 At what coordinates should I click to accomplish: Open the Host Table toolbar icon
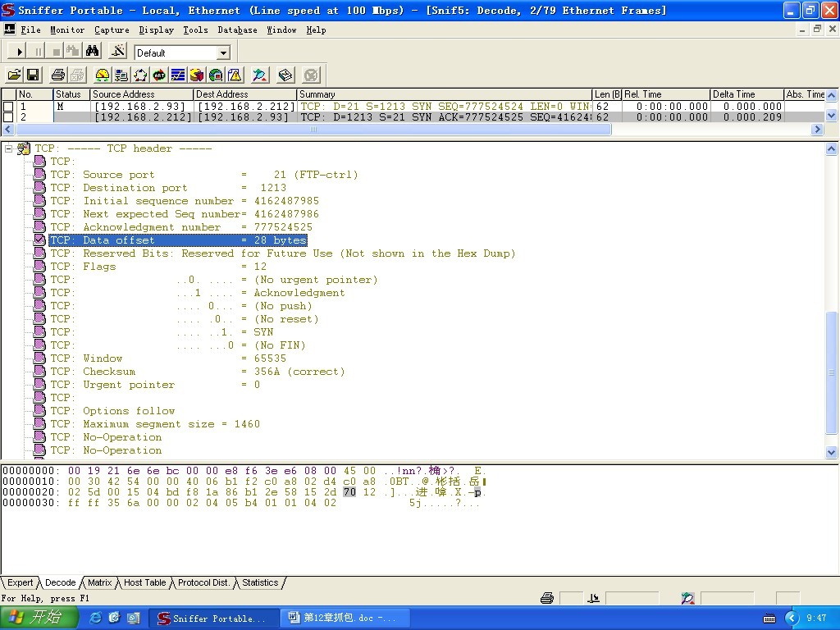tap(121, 75)
